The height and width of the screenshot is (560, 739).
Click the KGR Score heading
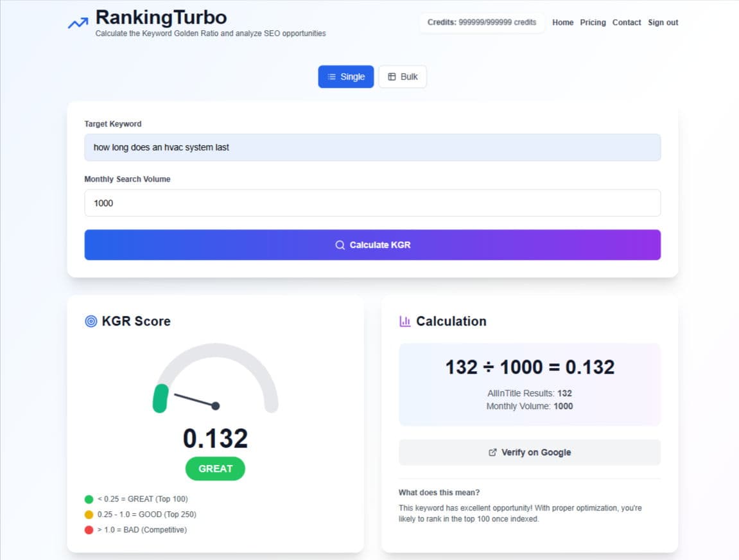coord(136,321)
